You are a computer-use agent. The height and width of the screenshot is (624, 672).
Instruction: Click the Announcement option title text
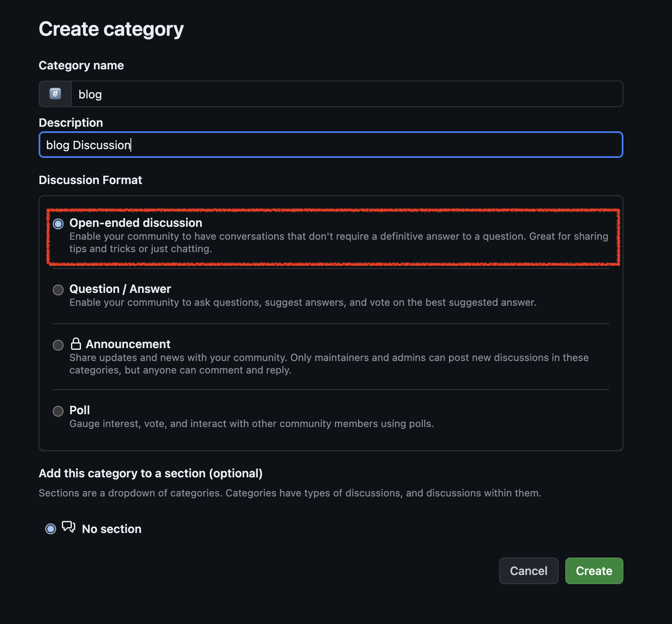click(128, 344)
